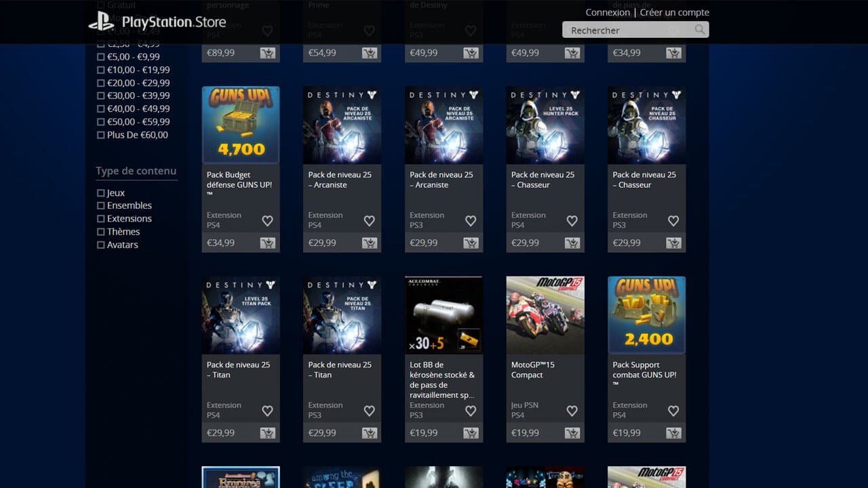Check the Ensembles content type
Image resolution: width=868 pixels, height=488 pixels.
[x=101, y=205]
